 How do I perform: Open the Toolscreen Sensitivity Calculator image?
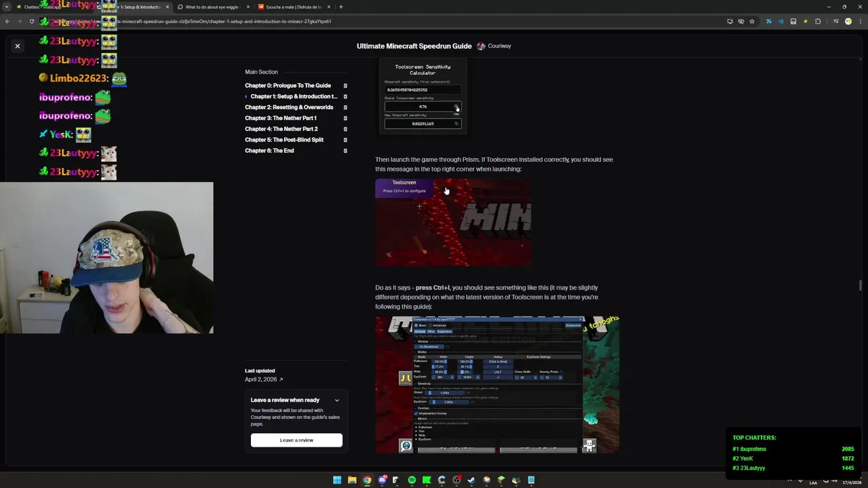(422, 97)
